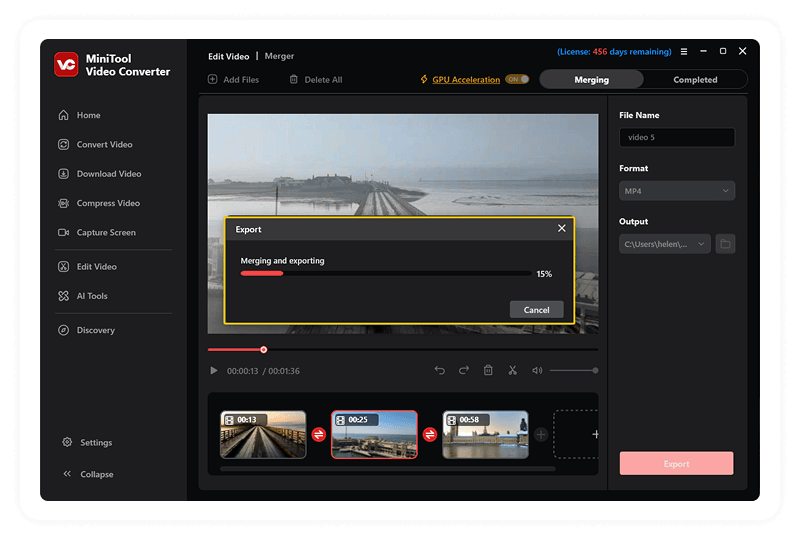Click the AI Tools icon

[63, 296]
